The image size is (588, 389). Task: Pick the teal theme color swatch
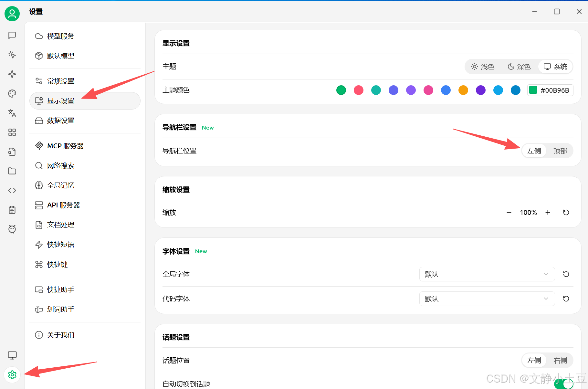pos(376,90)
